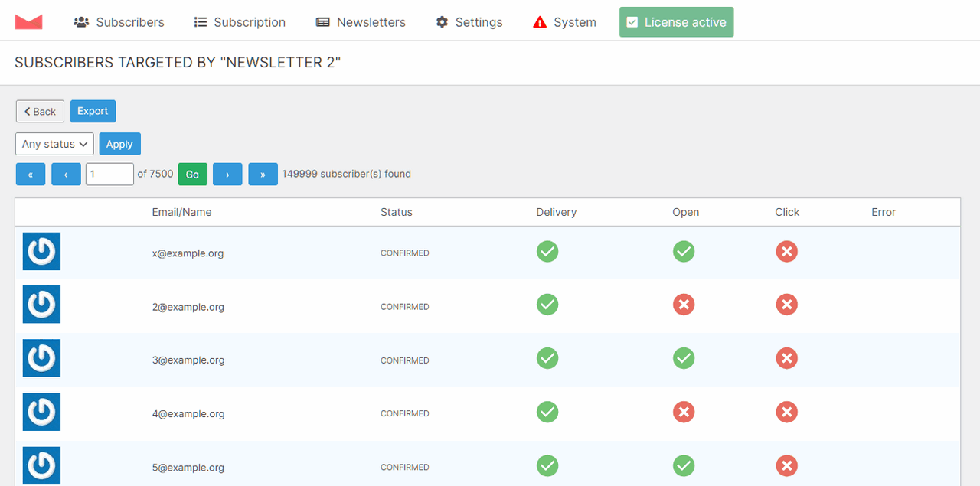Click the red click-cross for x@example.org

(786, 251)
